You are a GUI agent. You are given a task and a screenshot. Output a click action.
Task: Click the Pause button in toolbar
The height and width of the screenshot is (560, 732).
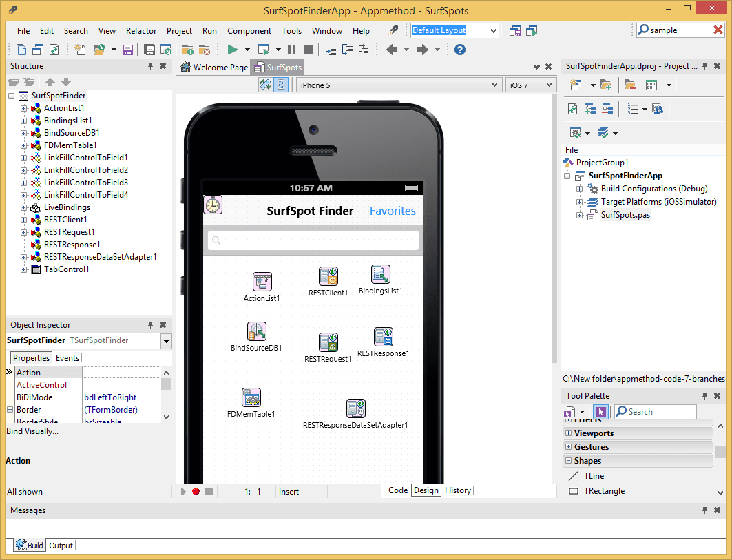point(292,50)
